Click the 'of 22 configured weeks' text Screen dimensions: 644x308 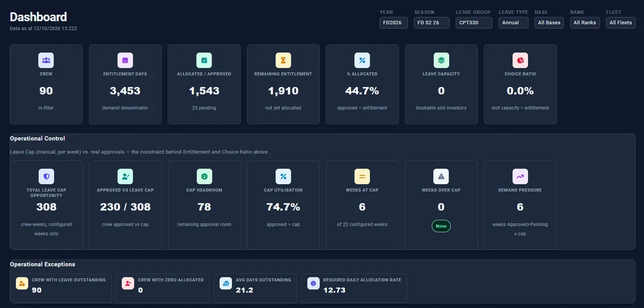pos(362,224)
